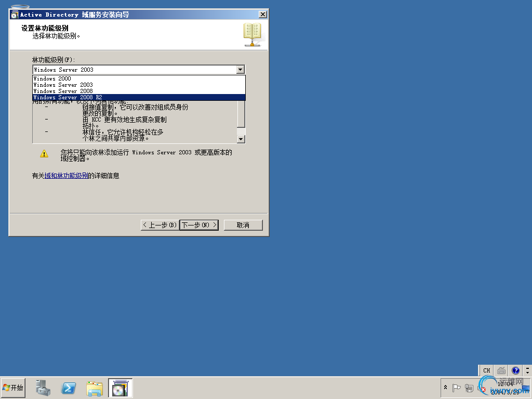Image resolution: width=532 pixels, height=399 pixels.
Task: Click Show Desktop at the taskbar's far right
Action: click(x=528, y=389)
